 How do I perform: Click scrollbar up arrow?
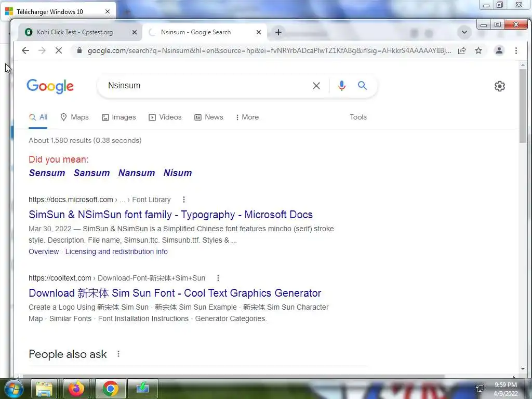(523, 64)
